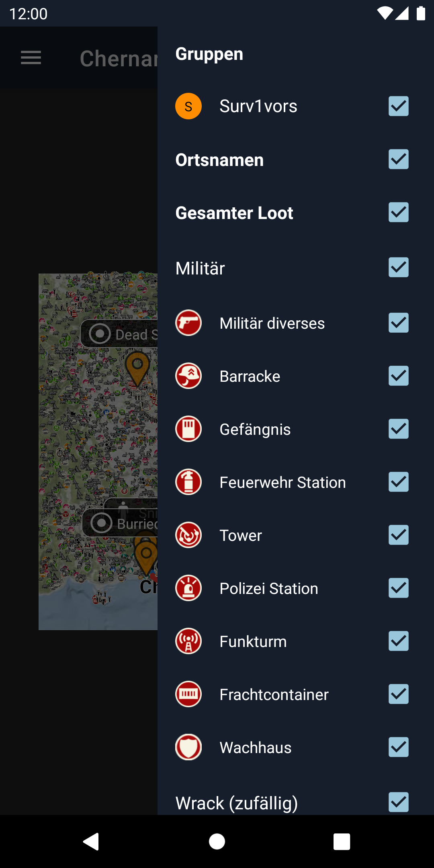The width and height of the screenshot is (434, 868).
Task: Tap the Gruppen section header
Action: 209,54
